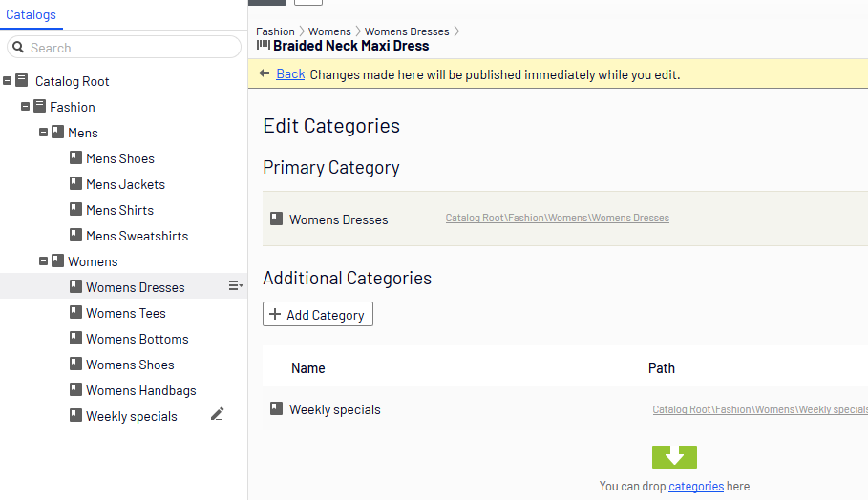Select Mens Jackets in the tree
The width and height of the screenshot is (868, 500).
pos(126,184)
